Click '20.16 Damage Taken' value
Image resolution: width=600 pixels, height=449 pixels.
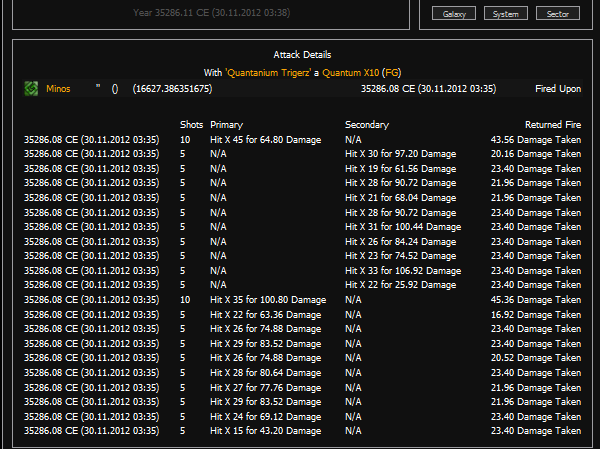tap(536, 154)
